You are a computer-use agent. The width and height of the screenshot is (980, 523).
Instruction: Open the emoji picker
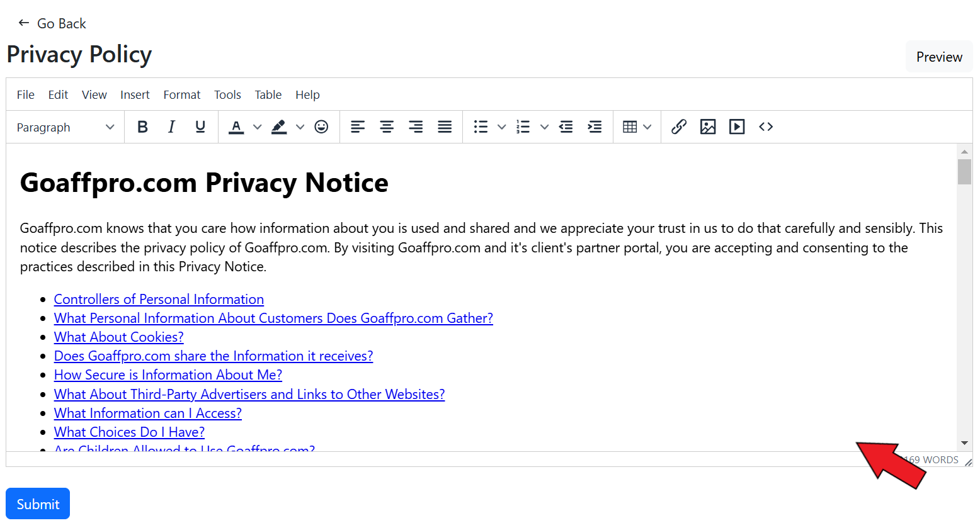321,127
